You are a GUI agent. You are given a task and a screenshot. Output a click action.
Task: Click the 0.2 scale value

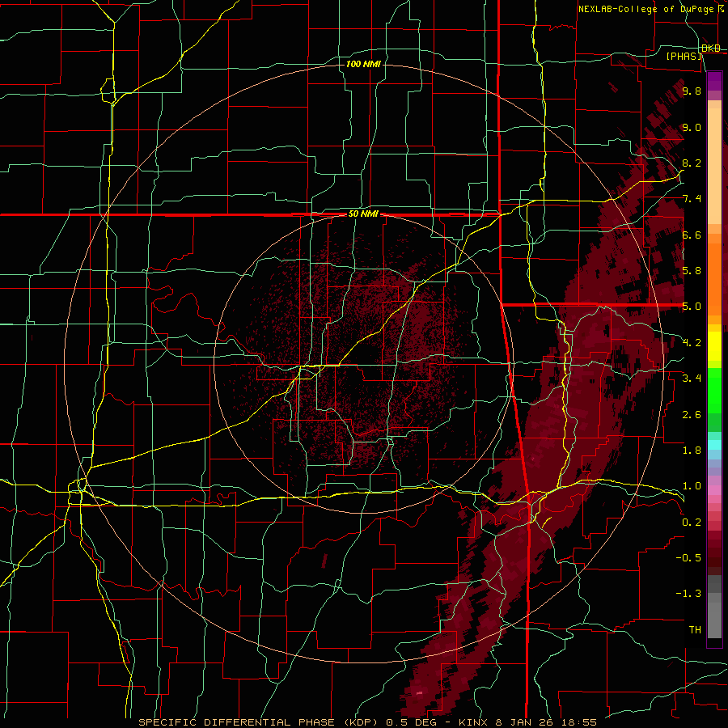pyautogui.click(x=692, y=523)
